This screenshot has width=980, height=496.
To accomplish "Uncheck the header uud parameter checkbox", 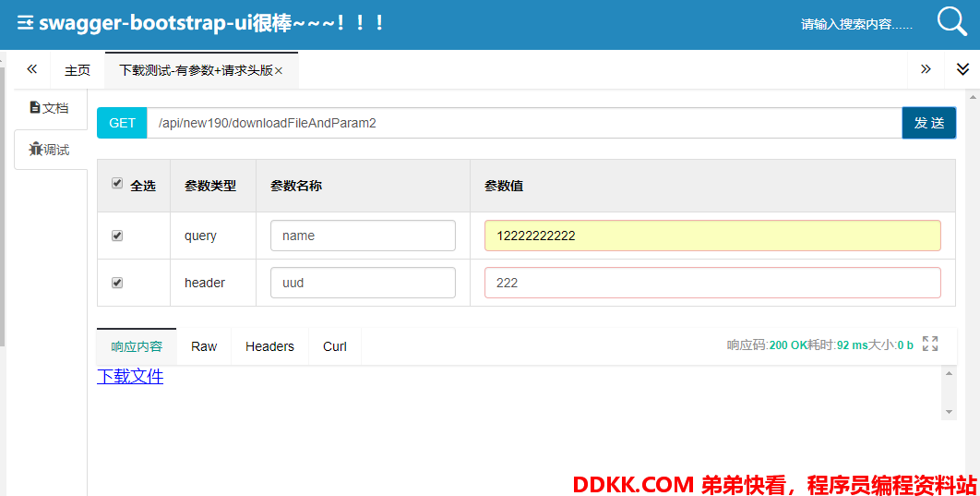I will (x=117, y=283).
